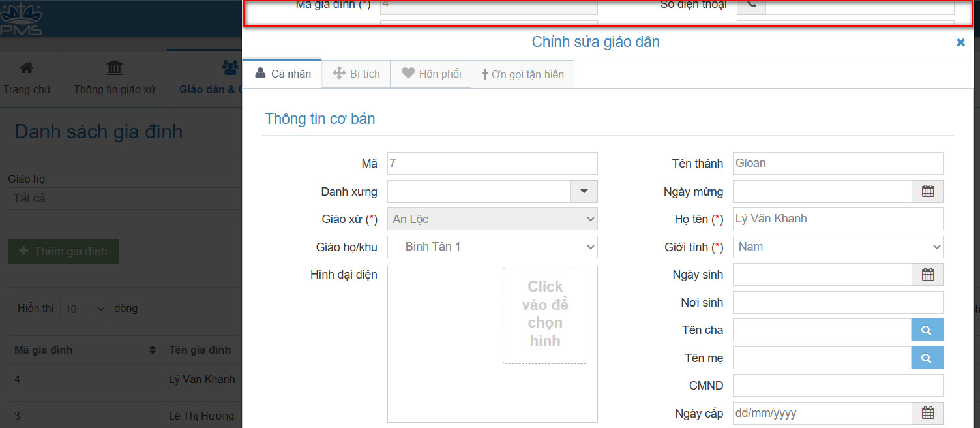Select the home icon for Trang chủ
The image size is (980, 428).
[26, 68]
